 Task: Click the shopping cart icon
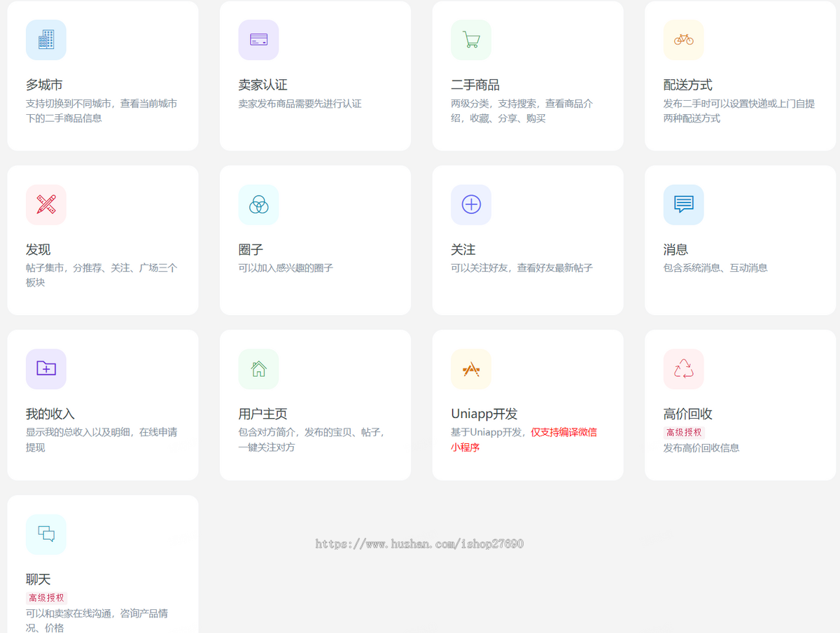coord(471,40)
